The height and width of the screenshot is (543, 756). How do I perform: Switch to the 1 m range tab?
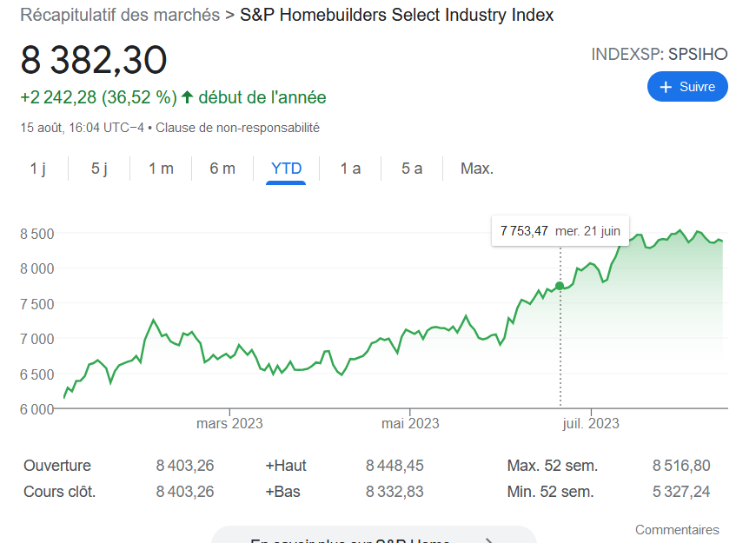[161, 169]
